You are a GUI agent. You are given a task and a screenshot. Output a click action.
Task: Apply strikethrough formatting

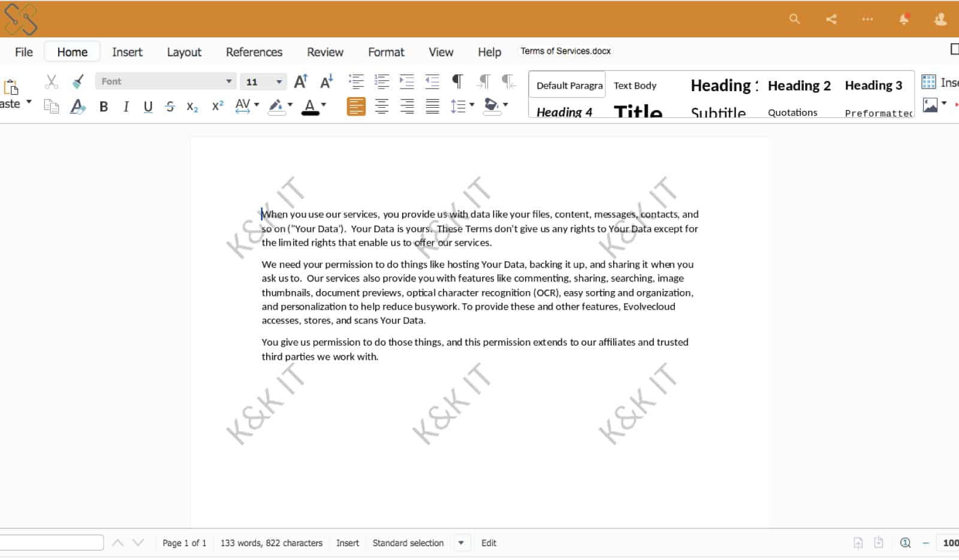tap(170, 107)
